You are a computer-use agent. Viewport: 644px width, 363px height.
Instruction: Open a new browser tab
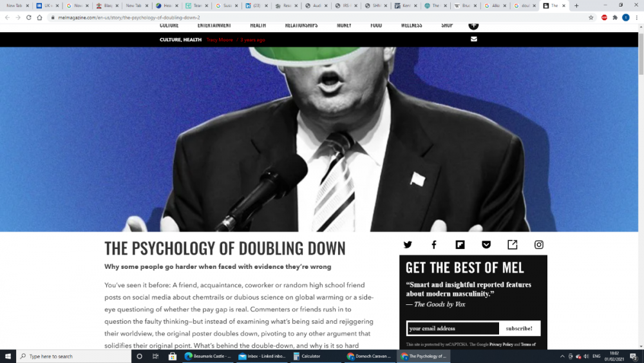click(576, 5)
